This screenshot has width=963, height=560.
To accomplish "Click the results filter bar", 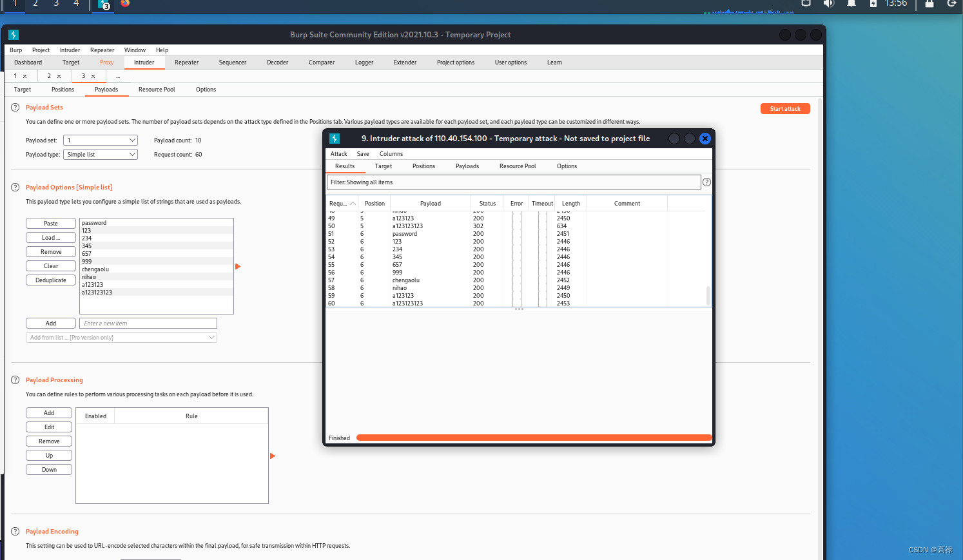I will pos(514,182).
